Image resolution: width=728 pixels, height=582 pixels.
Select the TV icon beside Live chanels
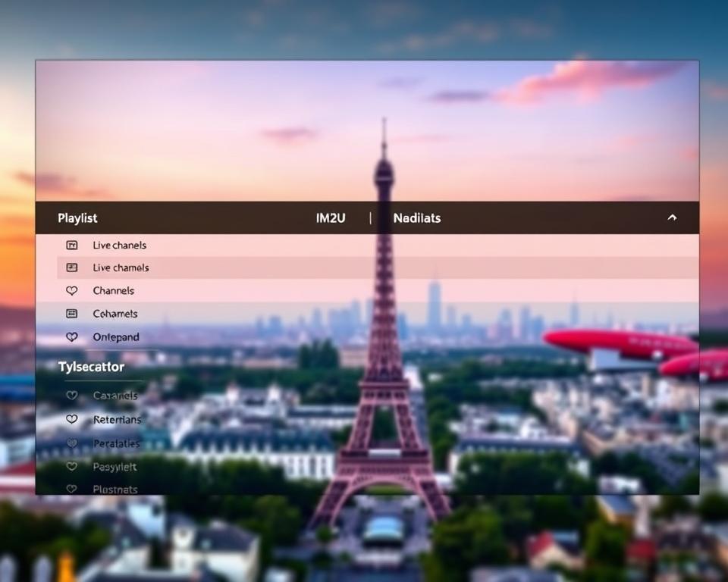click(72, 245)
